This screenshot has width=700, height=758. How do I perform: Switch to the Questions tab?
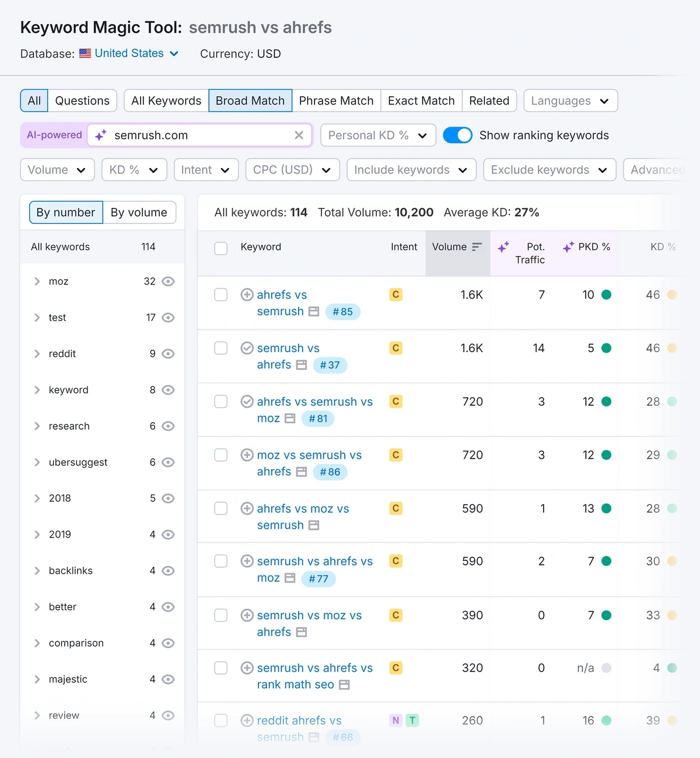click(x=82, y=100)
